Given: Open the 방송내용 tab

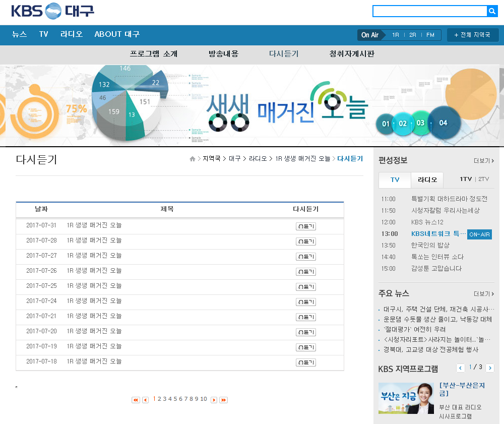Looking at the screenshot, I should tap(223, 53).
